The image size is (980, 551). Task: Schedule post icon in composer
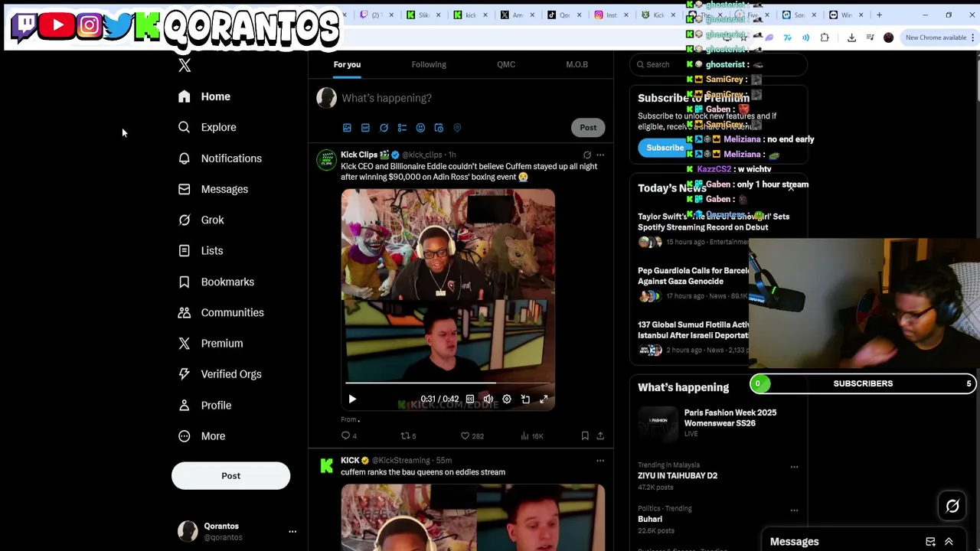[439, 128]
